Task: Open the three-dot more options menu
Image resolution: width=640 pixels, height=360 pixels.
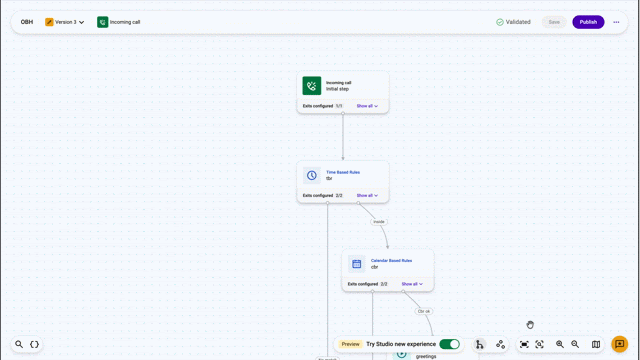Action: (616, 22)
